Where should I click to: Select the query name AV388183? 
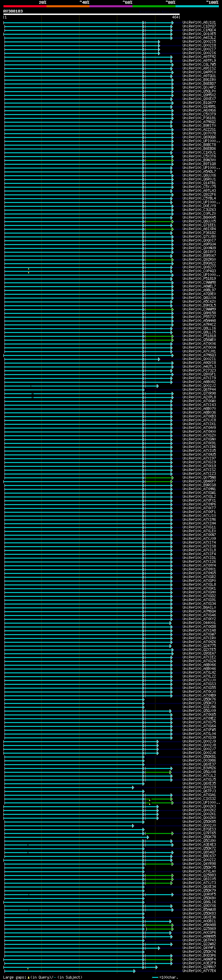click(x=13, y=11)
